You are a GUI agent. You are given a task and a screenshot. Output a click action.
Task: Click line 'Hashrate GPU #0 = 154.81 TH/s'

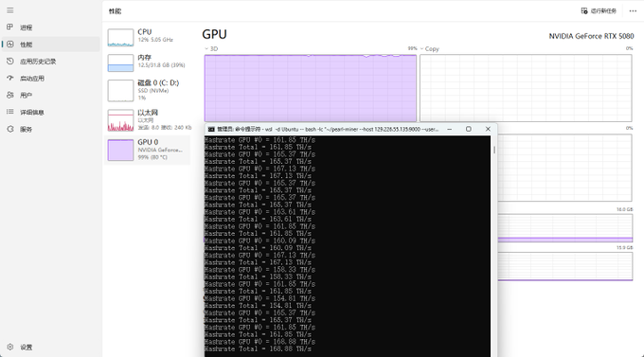pos(260,298)
